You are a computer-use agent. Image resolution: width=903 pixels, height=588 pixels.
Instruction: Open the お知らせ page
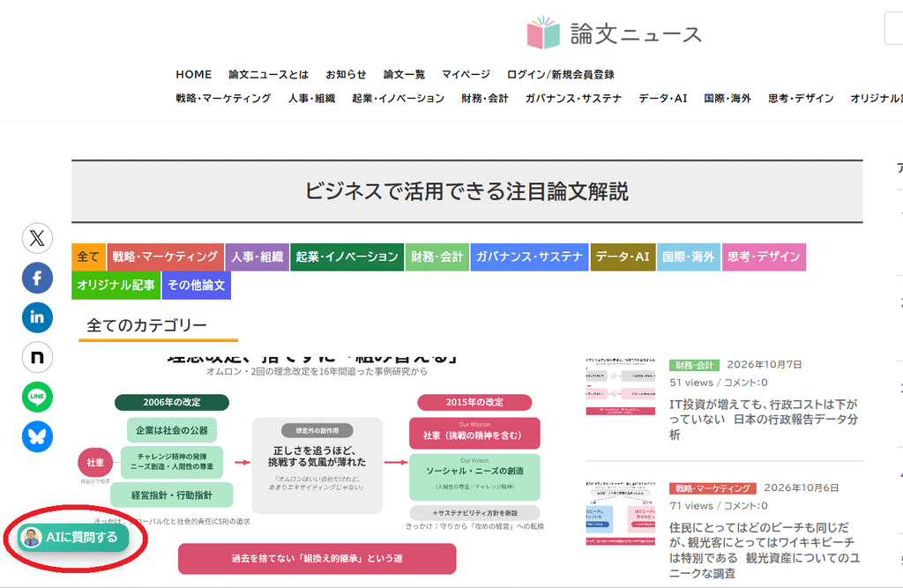point(346,74)
